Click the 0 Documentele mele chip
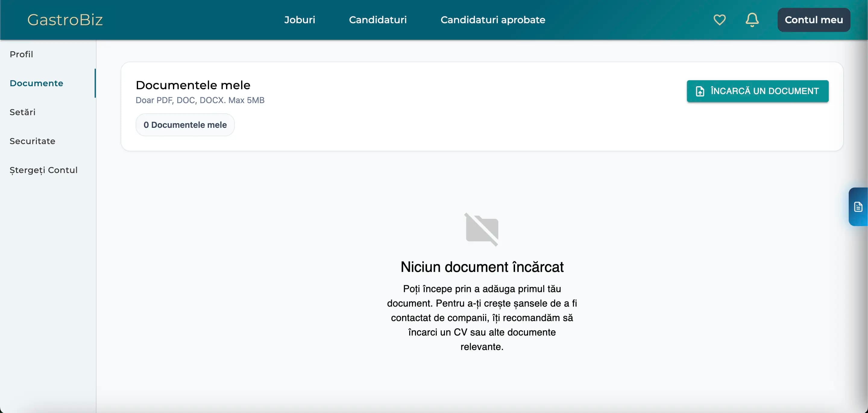The image size is (868, 413). 185,125
